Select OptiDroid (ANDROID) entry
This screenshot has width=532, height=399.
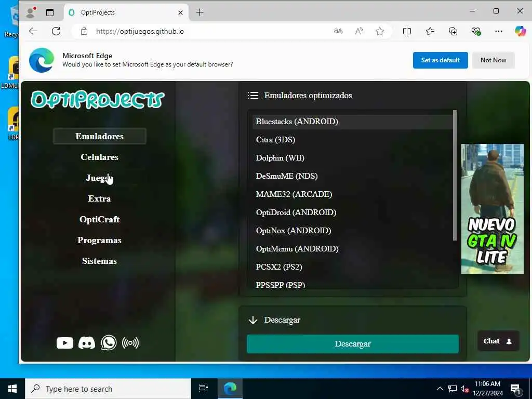[x=352, y=212]
